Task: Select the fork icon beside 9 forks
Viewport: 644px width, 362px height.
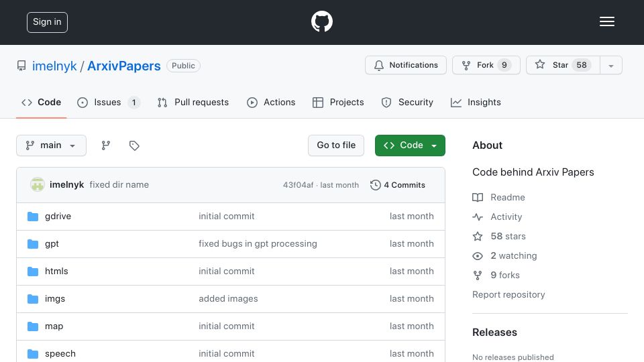Action: [x=477, y=275]
